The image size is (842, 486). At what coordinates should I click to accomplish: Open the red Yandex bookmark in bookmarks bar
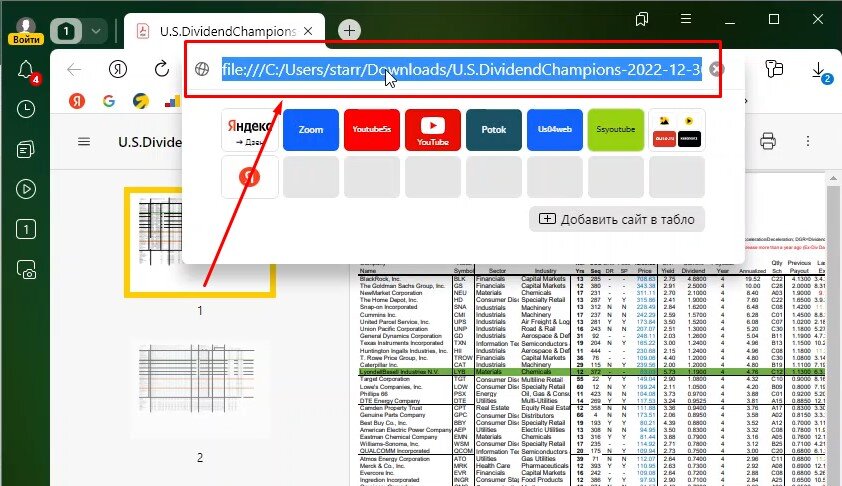click(77, 100)
